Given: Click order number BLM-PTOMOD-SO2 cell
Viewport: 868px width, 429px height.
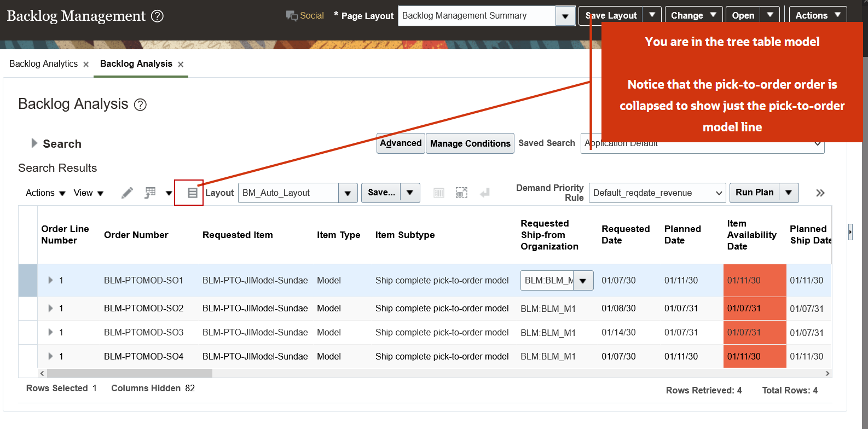Looking at the screenshot, I should point(144,308).
